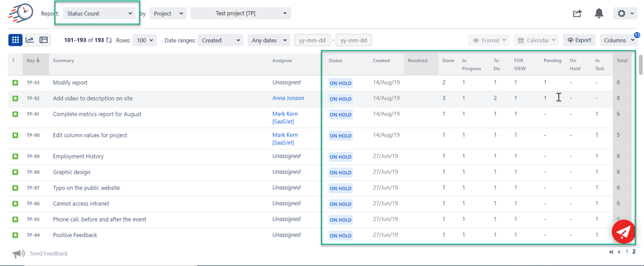
Task: Open the Created date range dropdown
Action: point(220,40)
